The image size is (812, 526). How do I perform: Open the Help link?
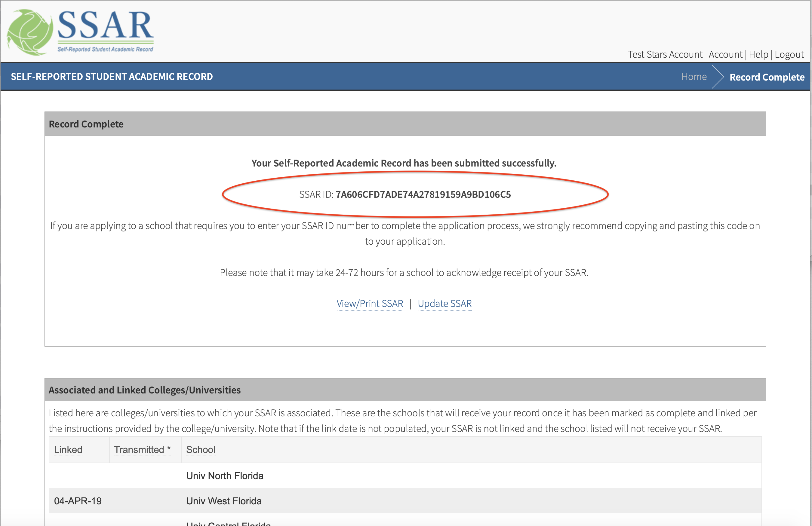pos(758,54)
